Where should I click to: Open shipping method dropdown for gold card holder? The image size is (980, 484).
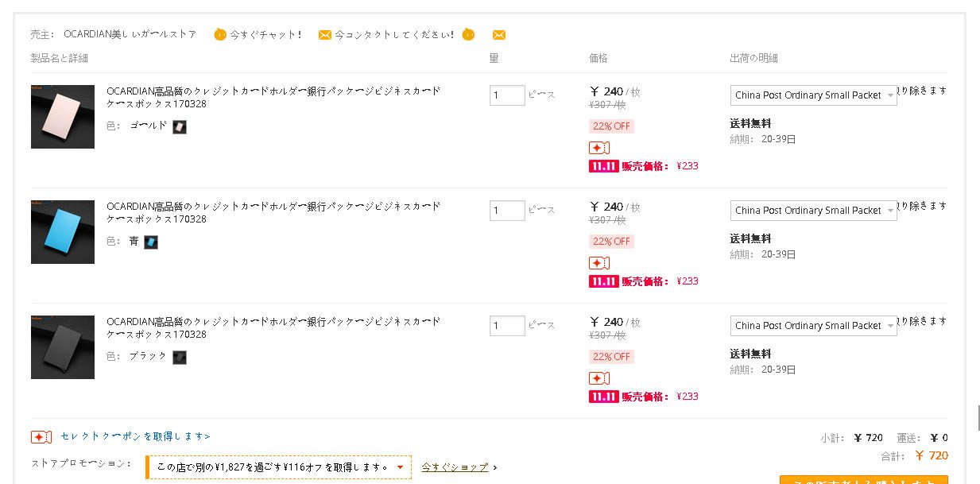click(814, 95)
